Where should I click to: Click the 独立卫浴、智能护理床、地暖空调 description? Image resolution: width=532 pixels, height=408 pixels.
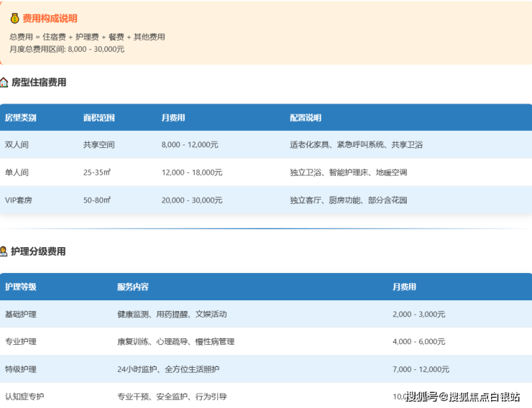click(x=348, y=172)
